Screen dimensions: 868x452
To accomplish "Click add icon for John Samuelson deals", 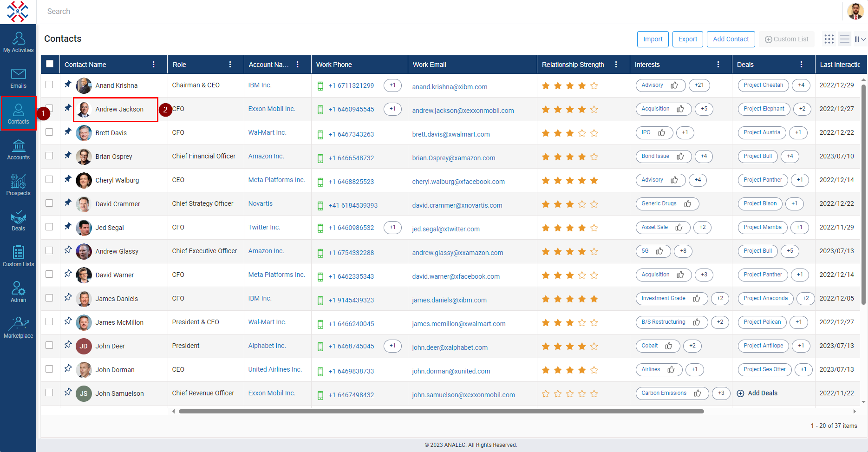I will [741, 393].
